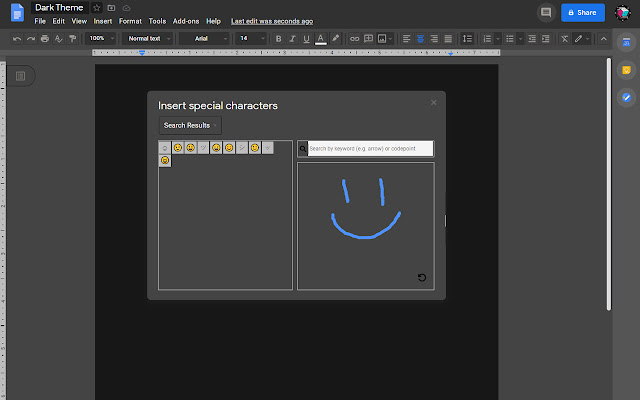The height and width of the screenshot is (400, 640).
Task: Open the Google Keep sidebar icon
Action: click(x=626, y=71)
